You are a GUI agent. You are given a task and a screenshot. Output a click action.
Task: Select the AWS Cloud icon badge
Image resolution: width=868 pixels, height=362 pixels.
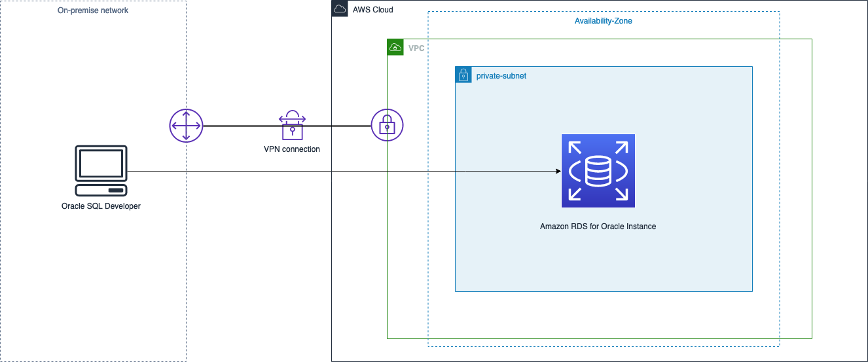[340, 9]
